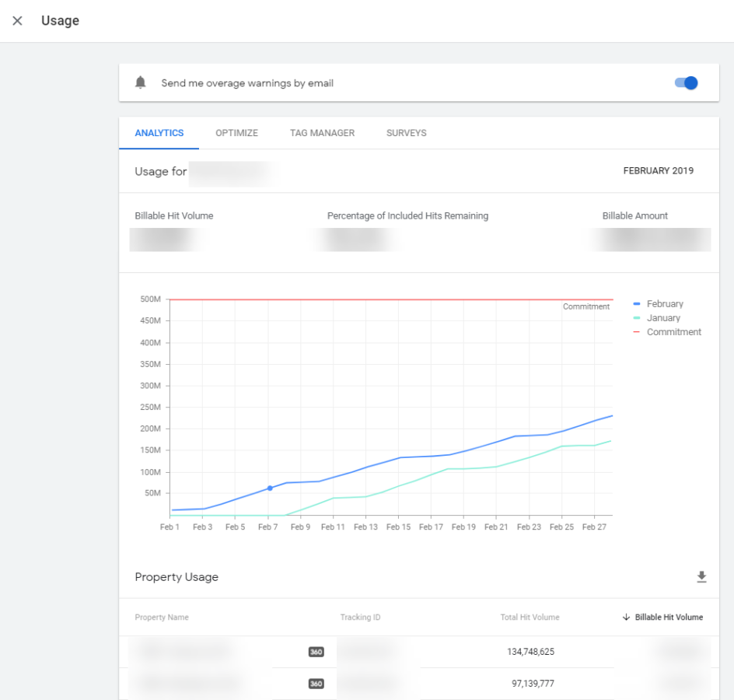734x700 pixels.
Task: Click the January legend entry
Action: click(662, 318)
